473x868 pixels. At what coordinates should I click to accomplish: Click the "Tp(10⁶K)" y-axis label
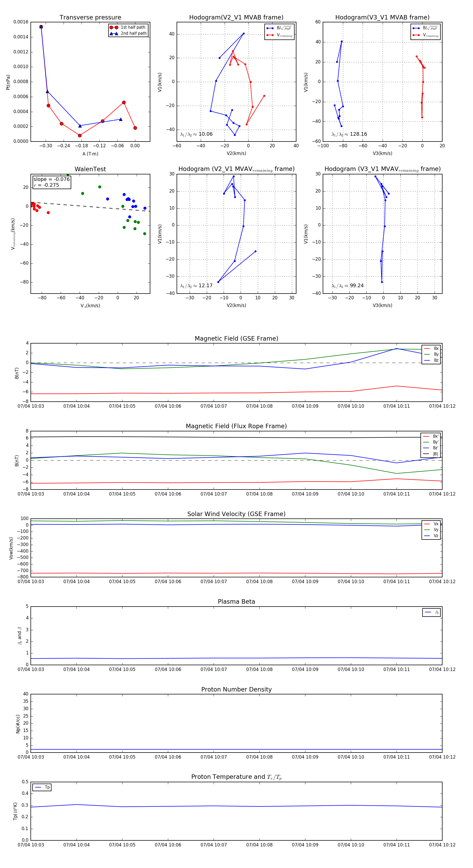pyautogui.click(x=15, y=811)
